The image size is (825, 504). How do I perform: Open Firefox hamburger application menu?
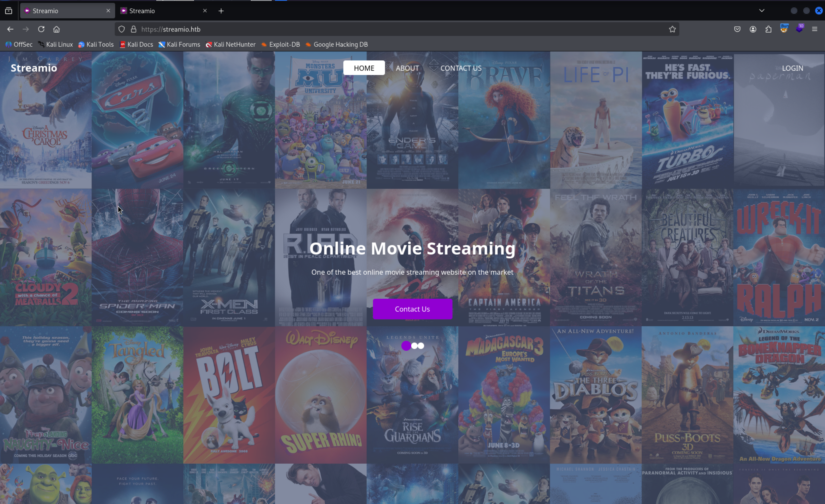click(815, 29)
